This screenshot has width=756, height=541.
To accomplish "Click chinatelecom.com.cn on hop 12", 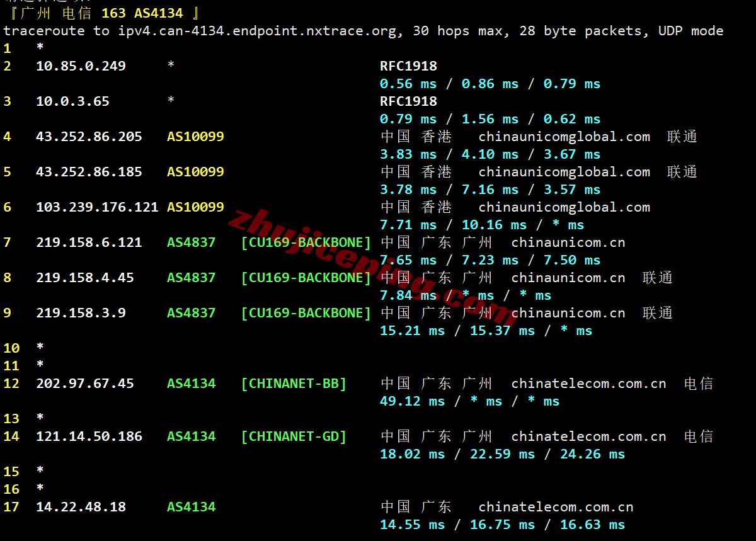I will [589, 384].
